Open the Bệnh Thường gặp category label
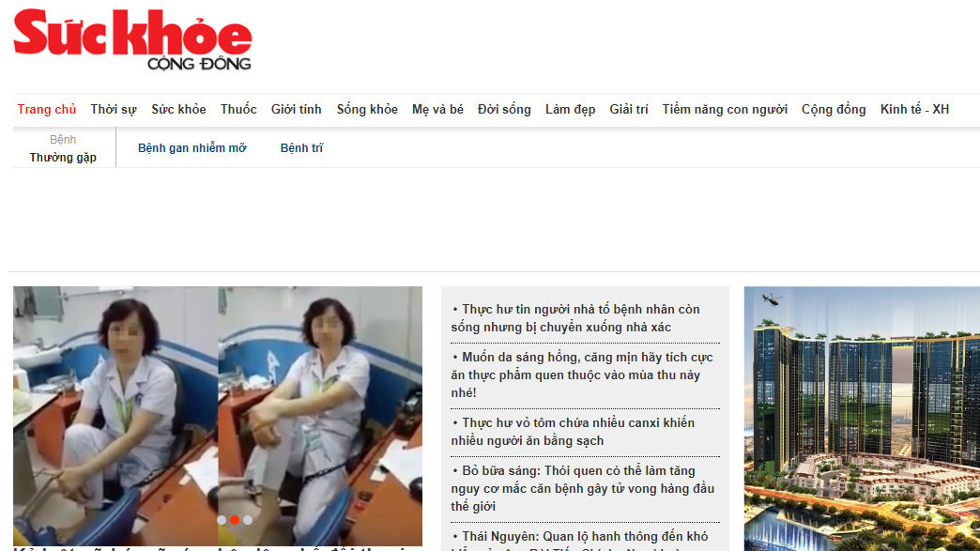980x551 pixels. pyautogui.click(x=63, y=148)
